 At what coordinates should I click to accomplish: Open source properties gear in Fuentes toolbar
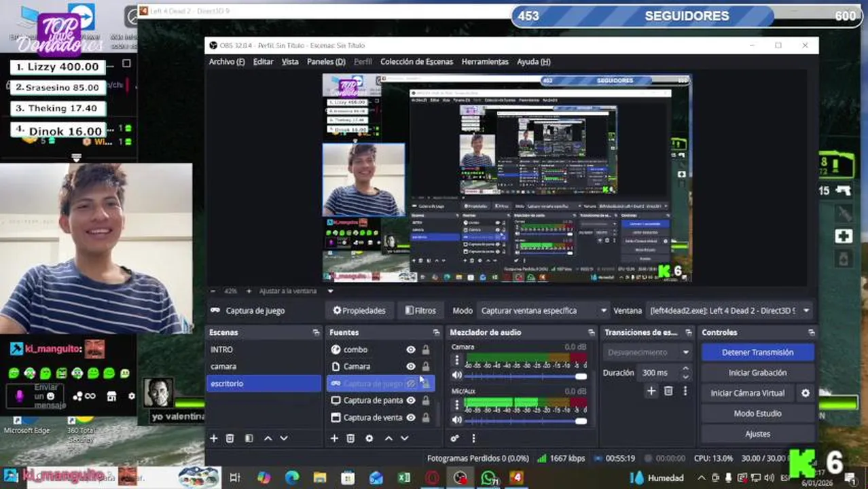click(369, 439)
